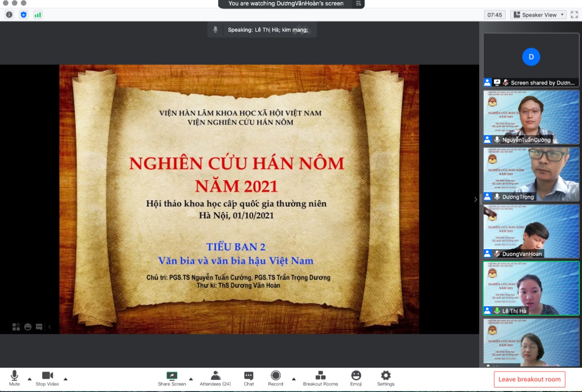Enter full screen mode
Viewport: 582px width, 392px height.
(574, 15)
